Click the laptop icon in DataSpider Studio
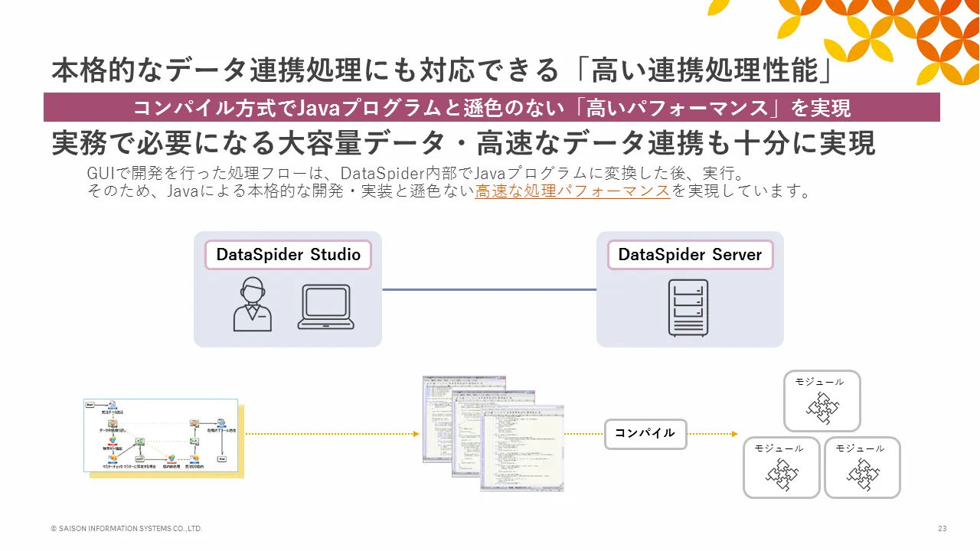Image resolution: width=980 pixels, height=551 pixels. click(x=325, y=307)
